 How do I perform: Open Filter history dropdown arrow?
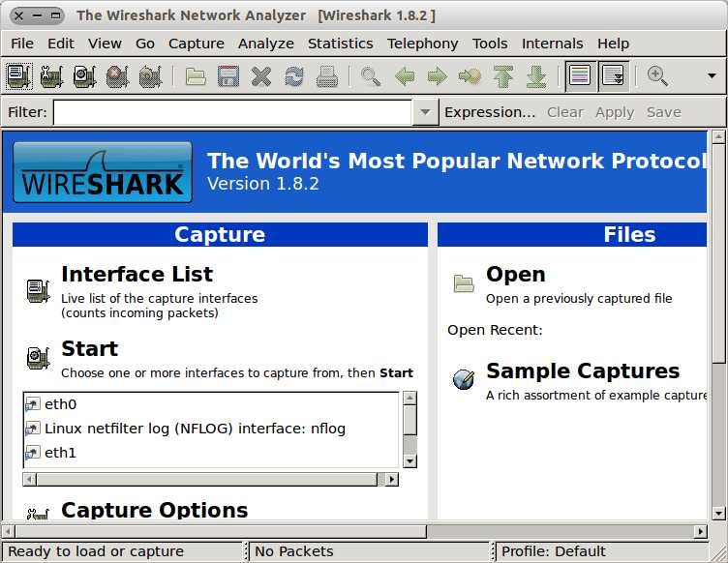(x=425, y=112)
